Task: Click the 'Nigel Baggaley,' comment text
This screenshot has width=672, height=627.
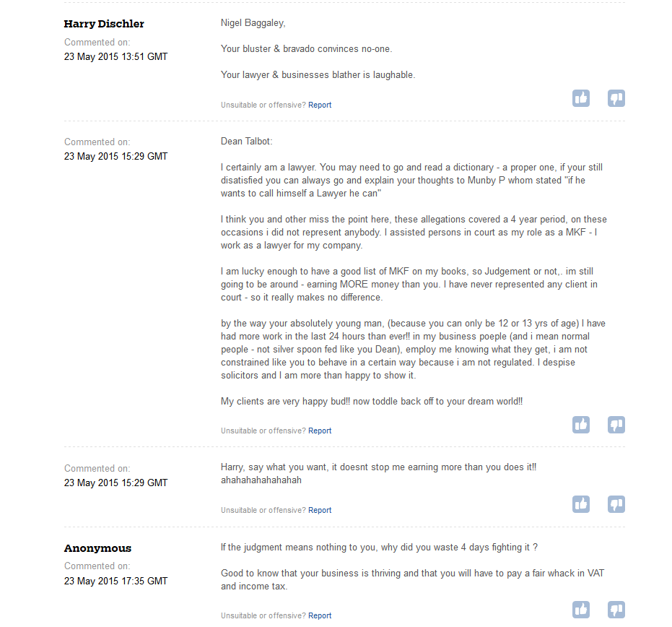Action: click(x=253, y=23)
